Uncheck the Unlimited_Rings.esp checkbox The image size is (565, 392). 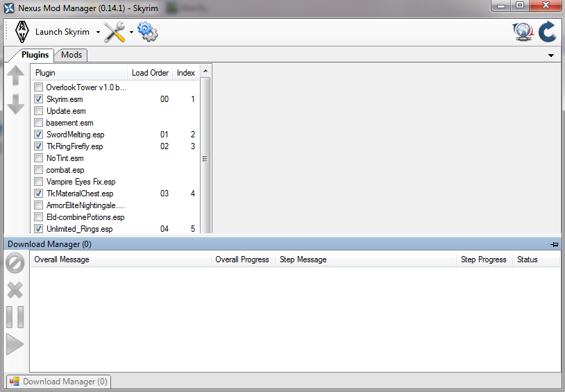(x=39, y=229)
